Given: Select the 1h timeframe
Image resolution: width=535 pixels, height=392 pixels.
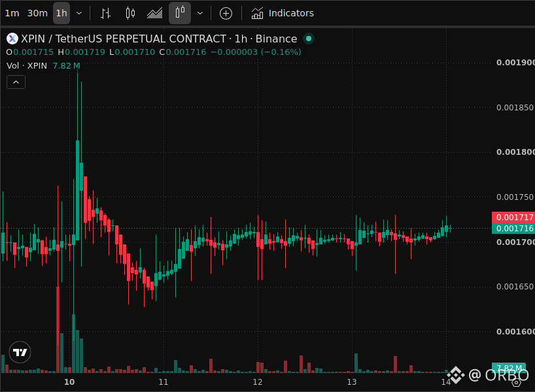Looking at the screenshot, I should 61,13.
